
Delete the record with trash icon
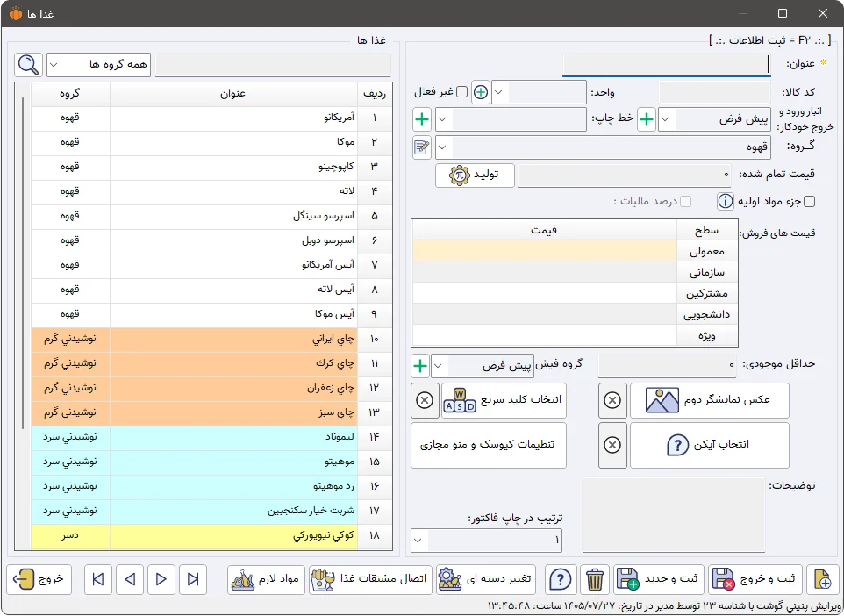coord(594,580)
